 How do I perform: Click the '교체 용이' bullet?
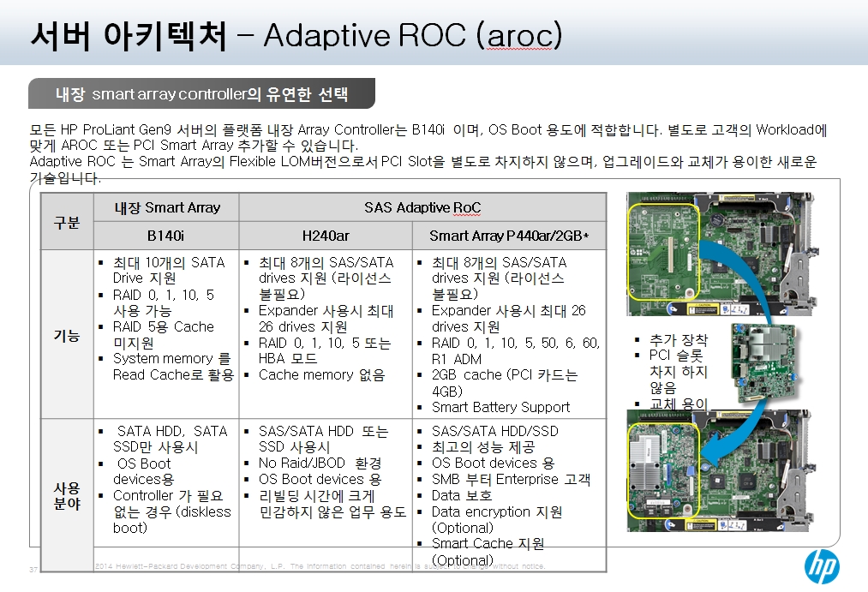(678, 404)
